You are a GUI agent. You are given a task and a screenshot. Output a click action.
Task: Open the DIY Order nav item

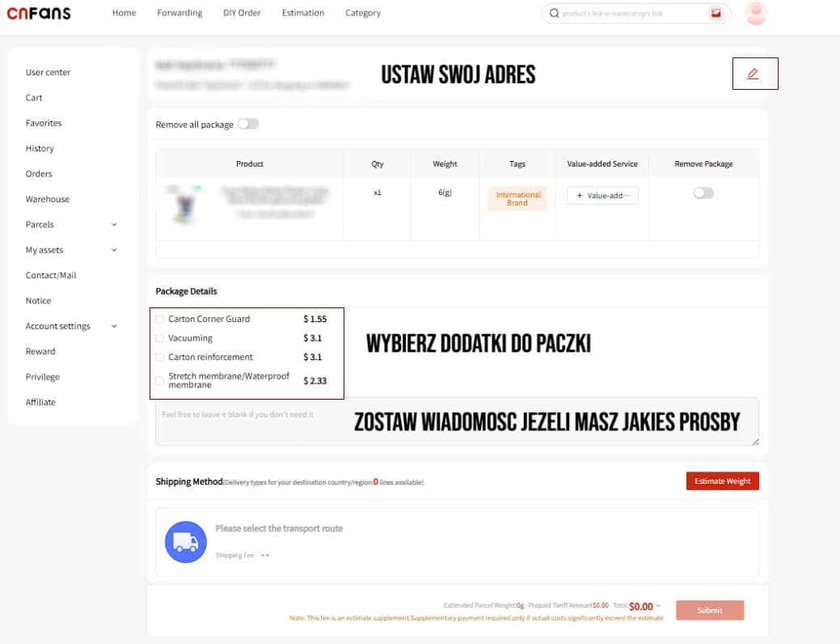coord(242,13)
